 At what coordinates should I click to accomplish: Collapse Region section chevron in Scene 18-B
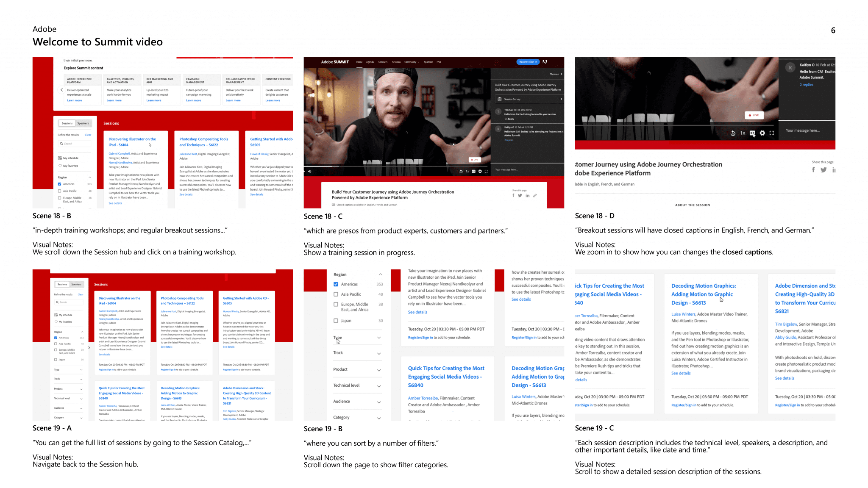[x=90, y=177]
